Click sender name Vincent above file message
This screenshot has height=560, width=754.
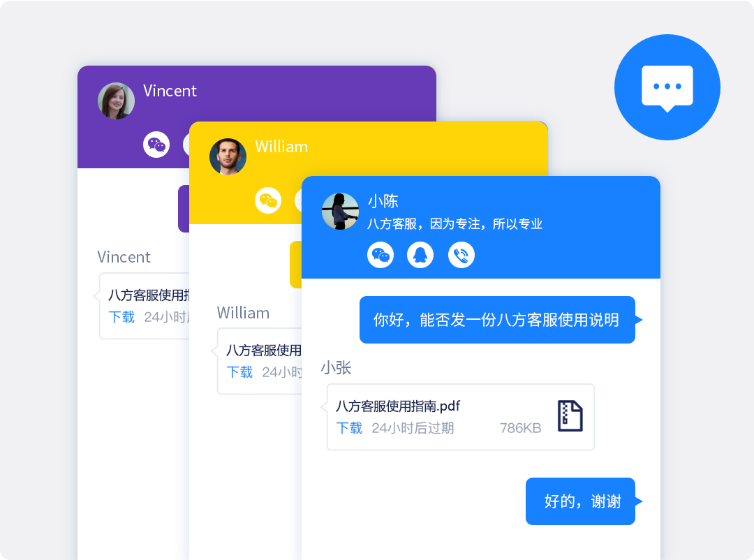pos(124,258)
